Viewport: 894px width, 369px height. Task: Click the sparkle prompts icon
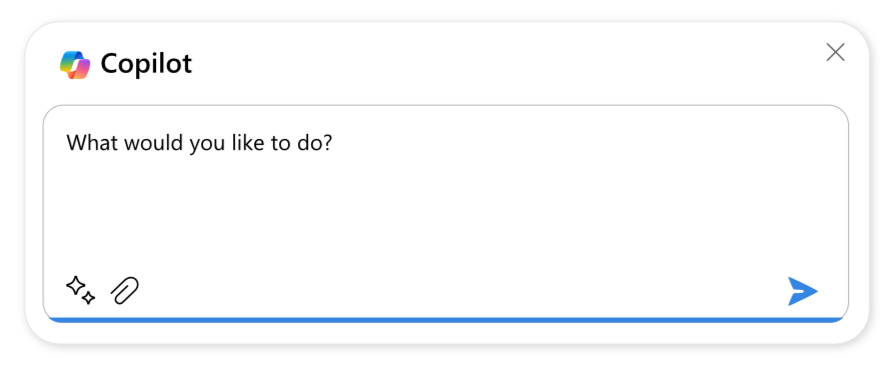click(x=80, y=290)
